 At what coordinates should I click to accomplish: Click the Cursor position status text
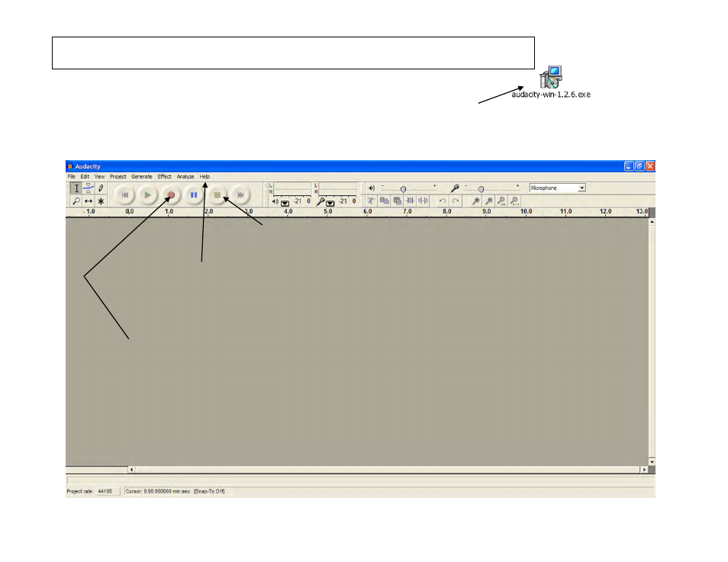point(157,491)
